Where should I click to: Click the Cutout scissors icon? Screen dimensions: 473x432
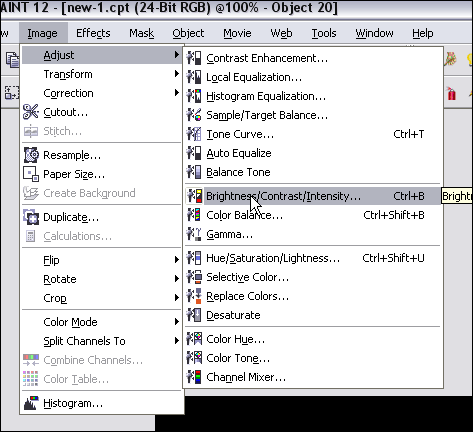pyautogui.click(x=31, y=112)
